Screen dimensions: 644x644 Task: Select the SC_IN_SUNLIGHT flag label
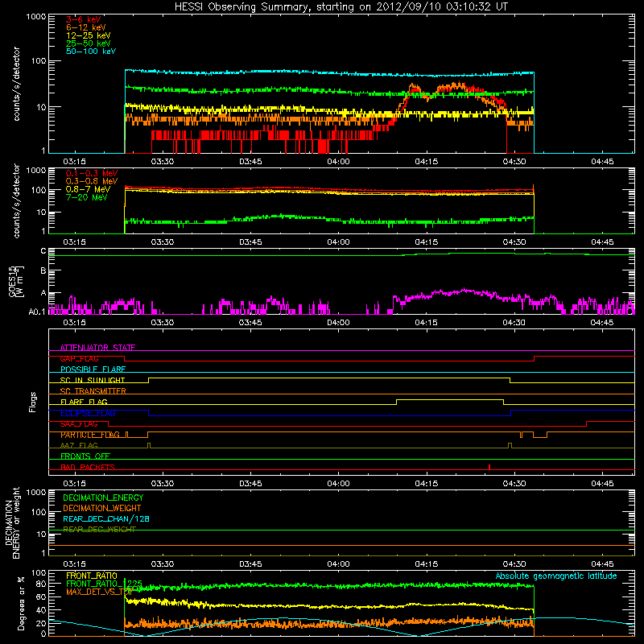click(93, 380)
